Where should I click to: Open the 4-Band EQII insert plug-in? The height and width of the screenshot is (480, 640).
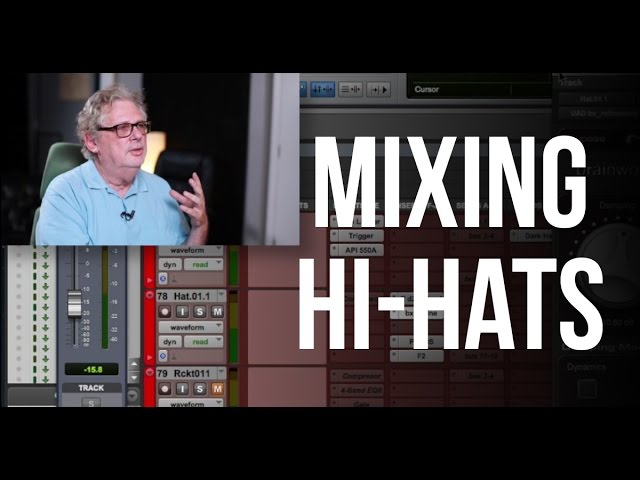(x=357, y=390)
